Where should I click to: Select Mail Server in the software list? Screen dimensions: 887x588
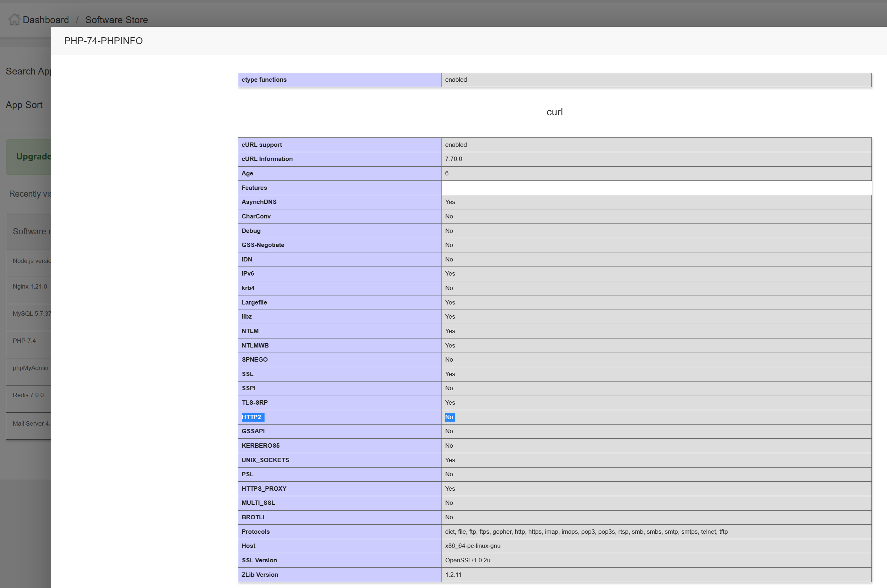(x=31, y=423)
